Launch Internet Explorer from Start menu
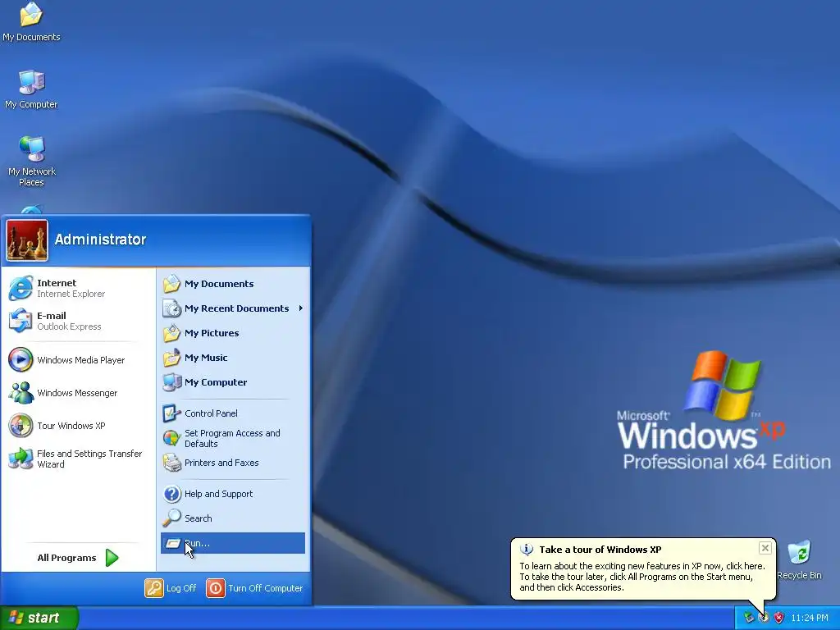Viewport: 840px width, 630px height. [x=78, y=288]
